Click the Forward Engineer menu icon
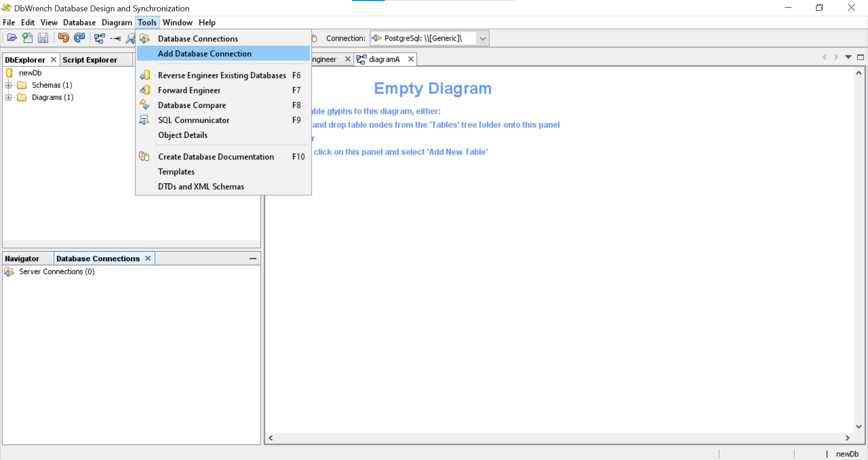Image resolution: width=868 pixels, height=460 pixels. coord(145,90)
